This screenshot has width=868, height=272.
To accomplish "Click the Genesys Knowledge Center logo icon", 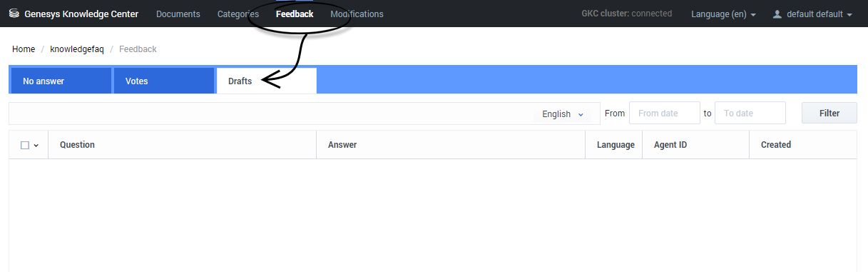I will click(x=14, y=14).
